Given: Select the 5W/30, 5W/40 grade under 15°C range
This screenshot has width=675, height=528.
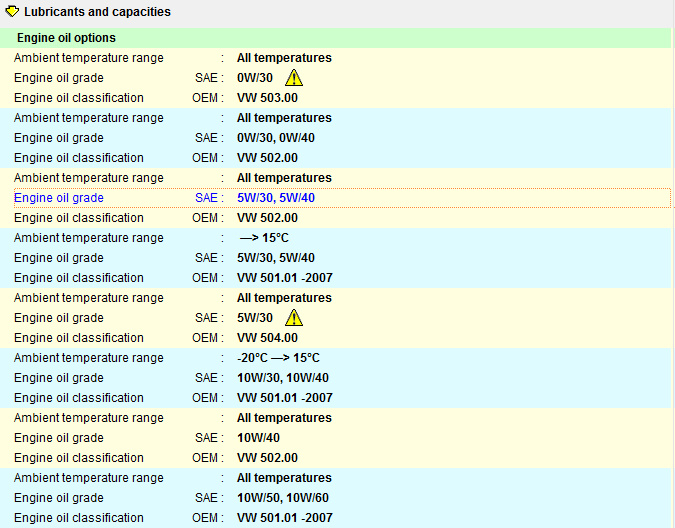Looking at the screenshot, I should click(276, 258).
